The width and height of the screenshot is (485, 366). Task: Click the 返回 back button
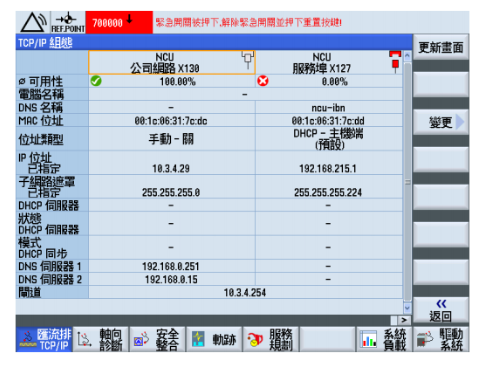441,311
